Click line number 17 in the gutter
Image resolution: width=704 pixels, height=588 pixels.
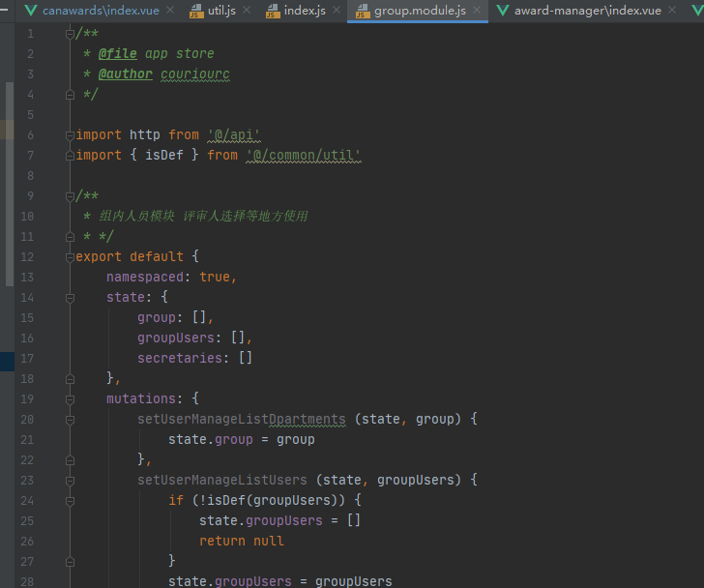click(27, 358)
